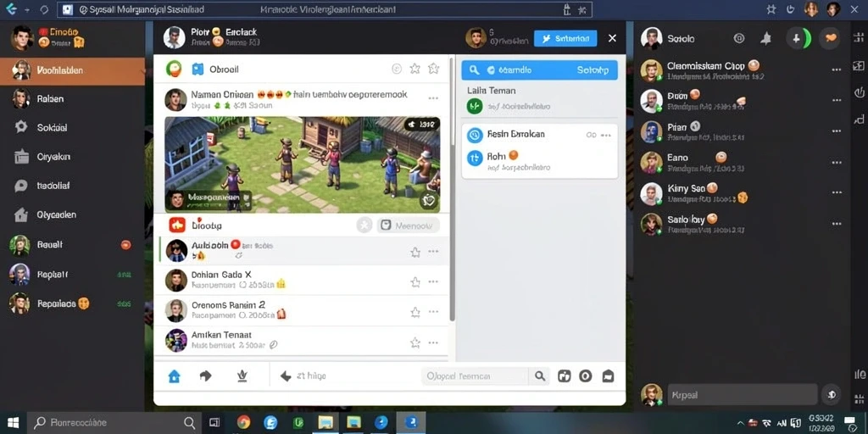
Task: Open the tradolial chat bubble sidebar item
Action: coord(72,186)
